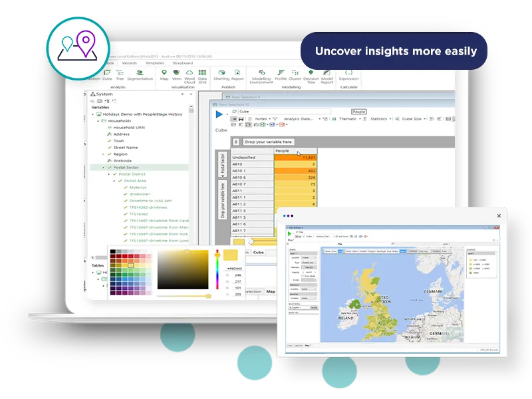
Task: Expand the Postal Area tree node
Action: pos(114,181)
